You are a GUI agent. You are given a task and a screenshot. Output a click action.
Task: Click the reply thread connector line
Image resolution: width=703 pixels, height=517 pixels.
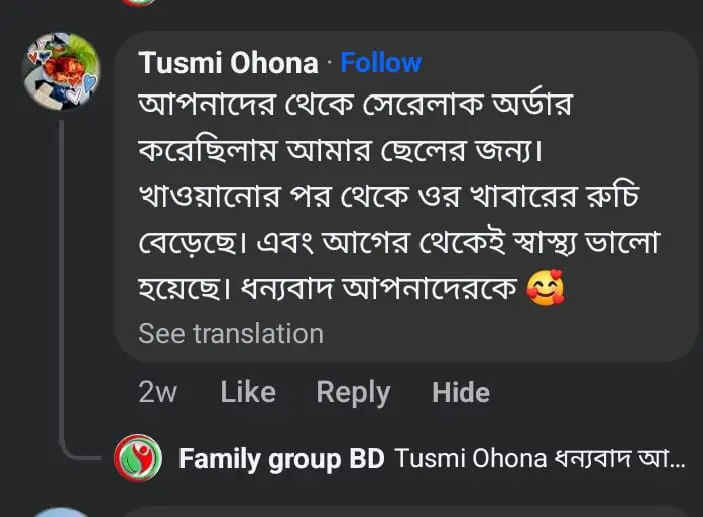pos(65,300)
